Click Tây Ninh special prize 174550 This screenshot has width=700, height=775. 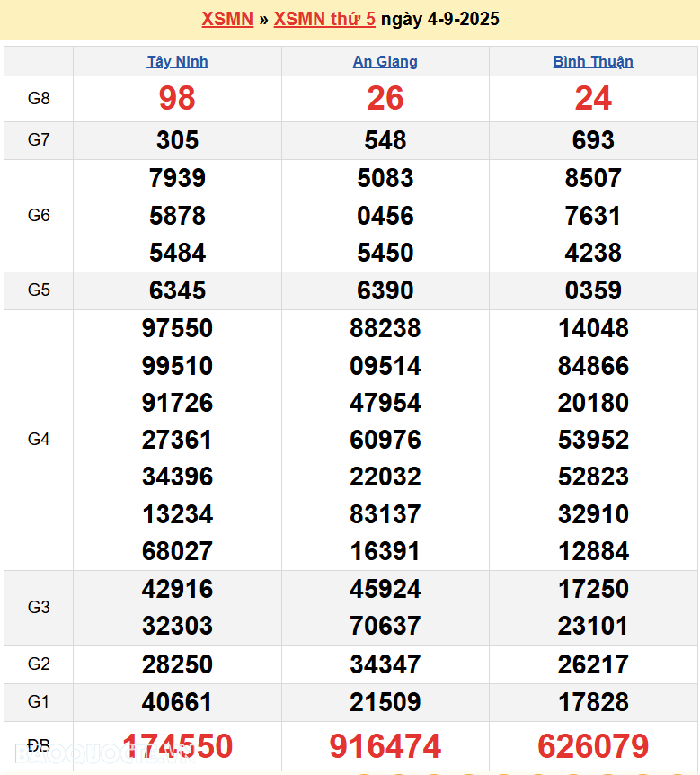pos(177,746)
